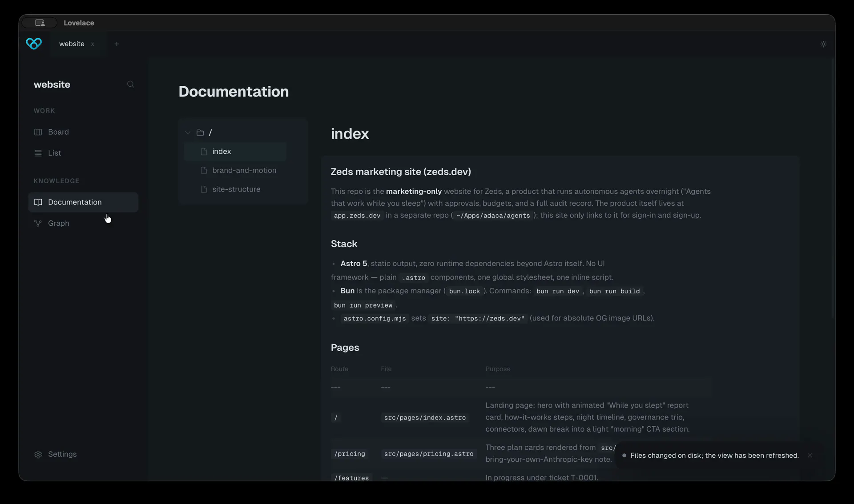Select the index document
This screenshot has width=854, height=504.
point(235,152)
